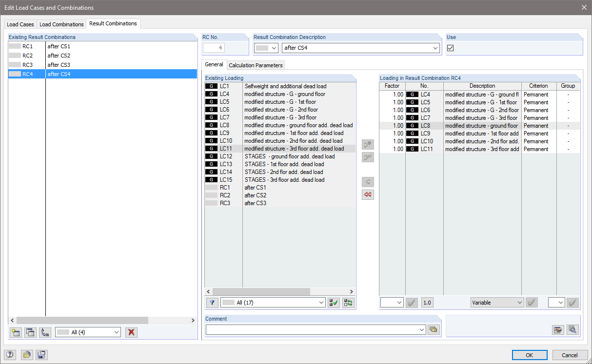Click the copy result combination icon
592x364 pixels.
30,332
